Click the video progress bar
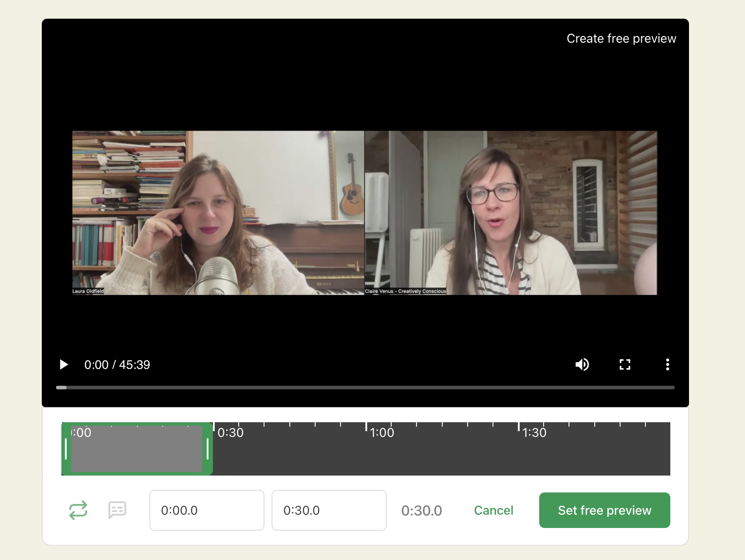 pyautogui.click(x=364, y=388)
